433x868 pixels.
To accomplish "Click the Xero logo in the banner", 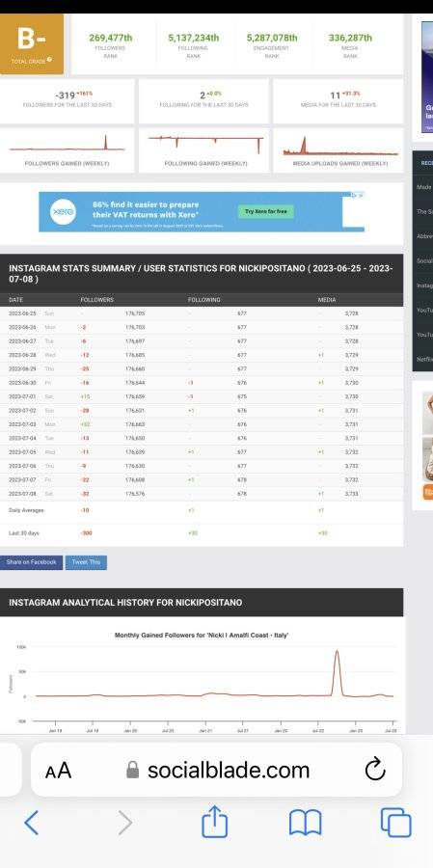I will [x=63, y=211].
